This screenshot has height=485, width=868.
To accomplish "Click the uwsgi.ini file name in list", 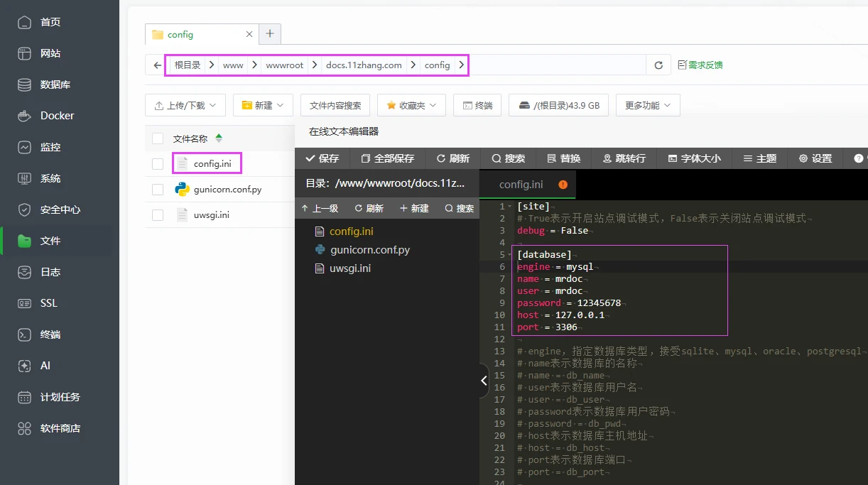I will 212,215.
